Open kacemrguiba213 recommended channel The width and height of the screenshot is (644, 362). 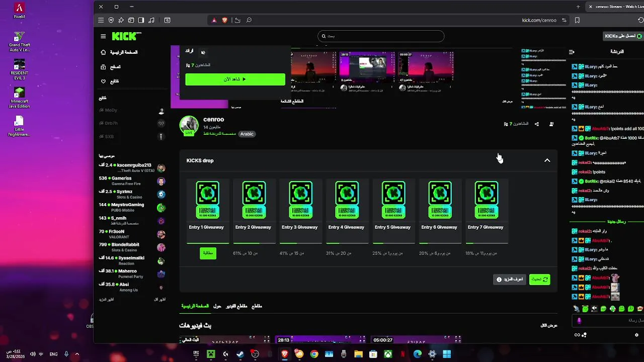[x=132, y=168]
